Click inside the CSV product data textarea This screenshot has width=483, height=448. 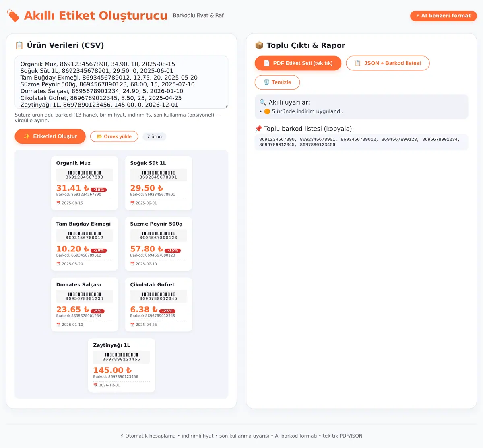click(122, 82)
